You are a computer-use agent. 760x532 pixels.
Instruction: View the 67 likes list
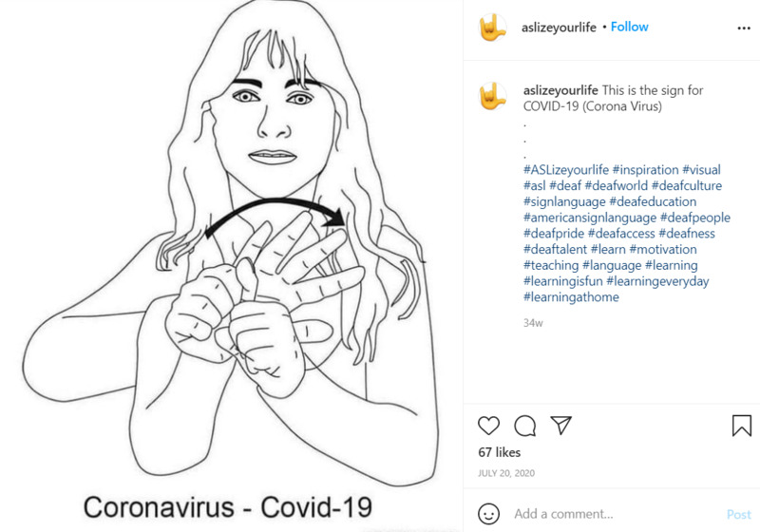point(500,452)
